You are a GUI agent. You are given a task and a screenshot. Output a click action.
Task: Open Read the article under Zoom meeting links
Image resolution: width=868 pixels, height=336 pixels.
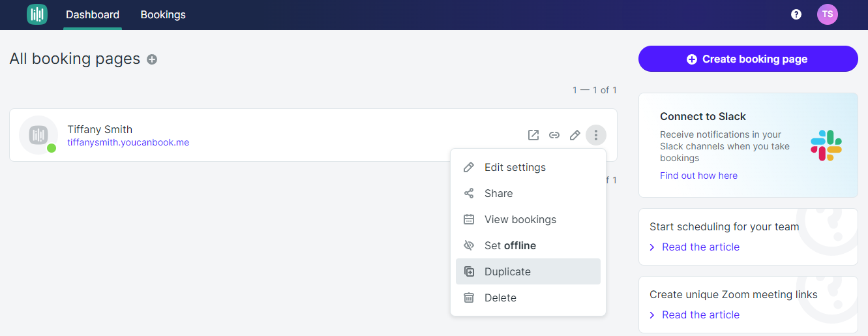(x=700, y=314)
